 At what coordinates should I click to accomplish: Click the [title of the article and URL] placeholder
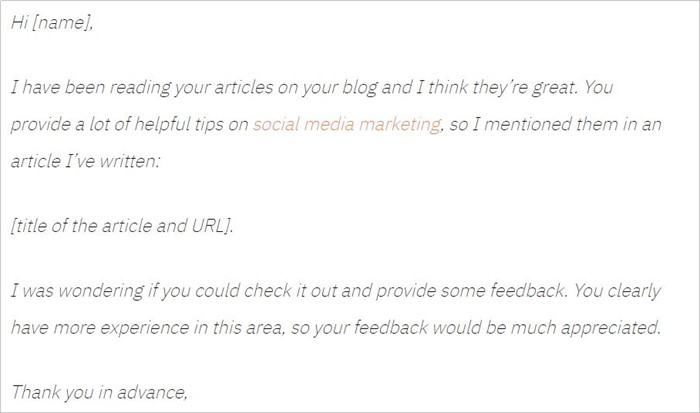click(x=122, y=226)
